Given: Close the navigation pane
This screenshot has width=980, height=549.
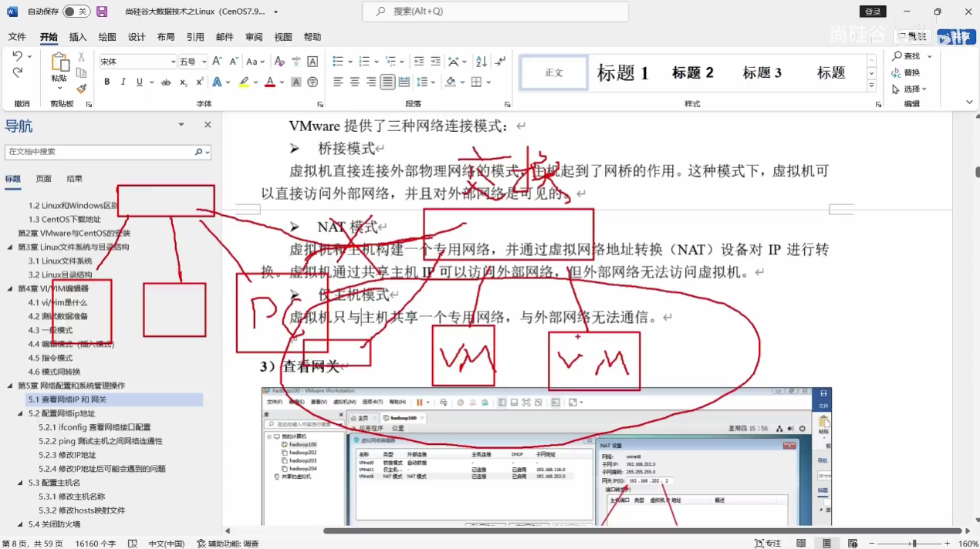Looking at the screenshot, I should (x=208, y=125).
